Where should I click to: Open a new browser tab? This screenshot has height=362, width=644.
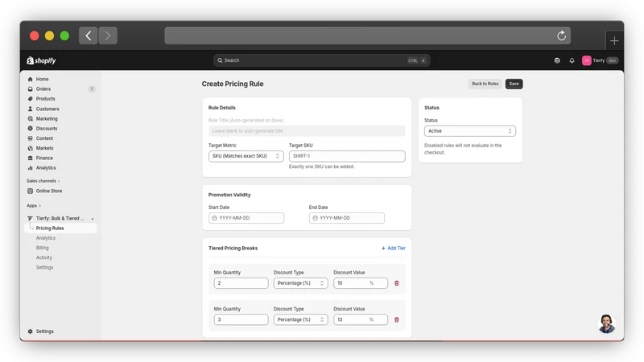pyautogui.click(x=614, y=41)
